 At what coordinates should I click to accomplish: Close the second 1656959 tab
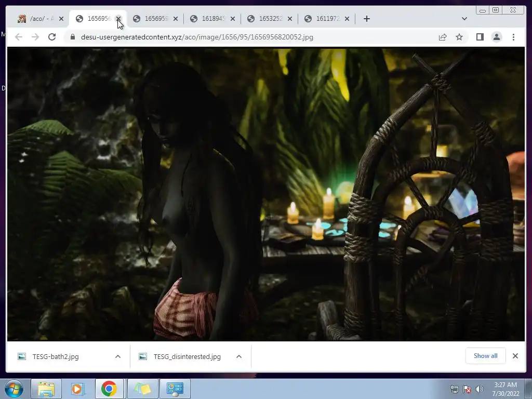[x=176, y=19]
